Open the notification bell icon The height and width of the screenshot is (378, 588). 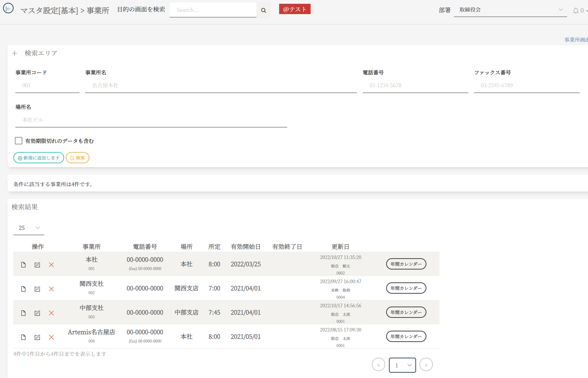pos(575,11)
